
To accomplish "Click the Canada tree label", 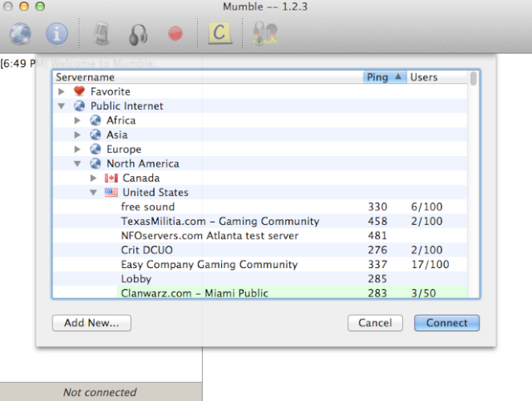I will (140, 178).
